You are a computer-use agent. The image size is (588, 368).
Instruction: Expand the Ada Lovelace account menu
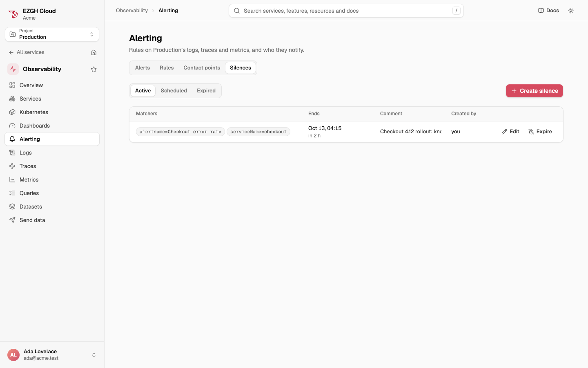point(52,355)
